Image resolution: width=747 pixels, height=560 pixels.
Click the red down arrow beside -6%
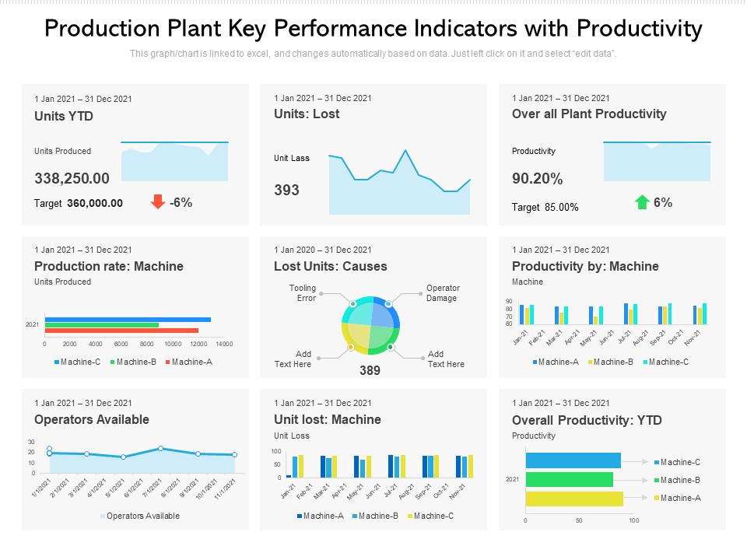tap(158, 201)
